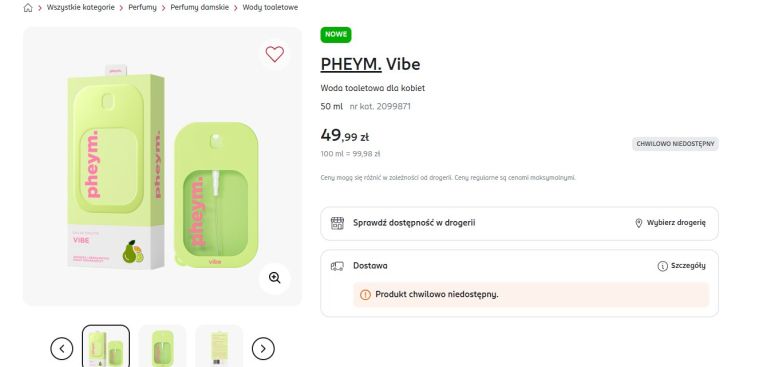Select the second product thumbnail
The width and height of the screenshot is (759, 367).
pos(162,346)
